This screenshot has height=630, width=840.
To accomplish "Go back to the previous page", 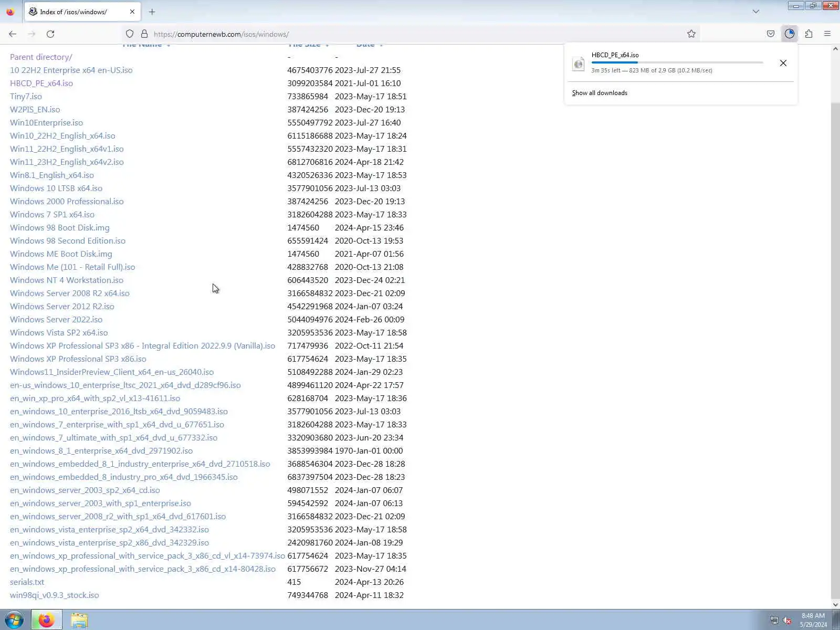I will point(13,34).
